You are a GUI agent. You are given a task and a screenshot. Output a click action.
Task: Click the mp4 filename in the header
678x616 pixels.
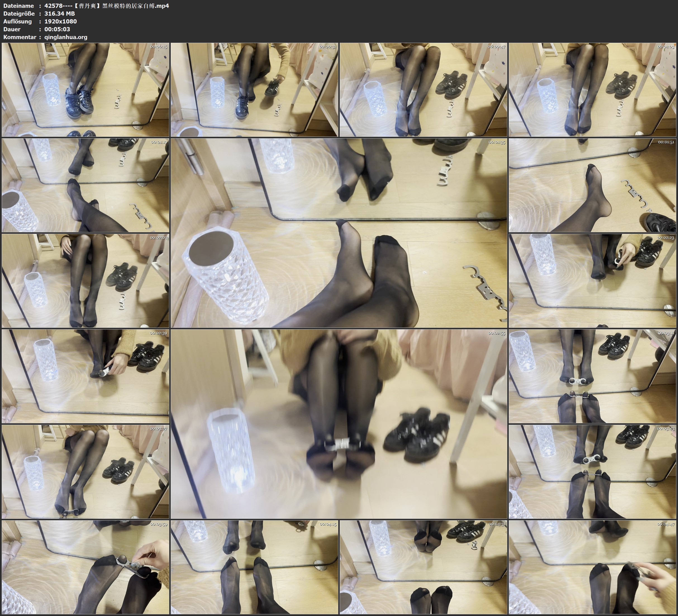pyautogui.click(x=107, y=6)
